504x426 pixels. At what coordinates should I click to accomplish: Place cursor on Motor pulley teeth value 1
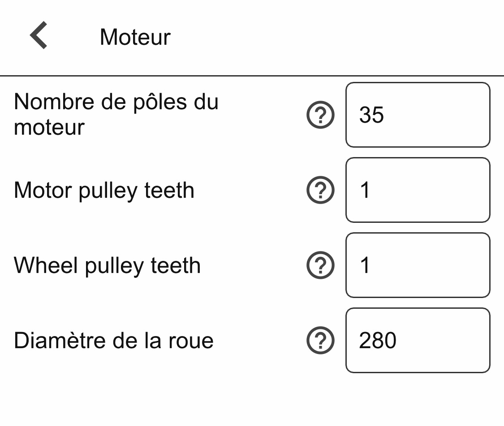[365, 190]
